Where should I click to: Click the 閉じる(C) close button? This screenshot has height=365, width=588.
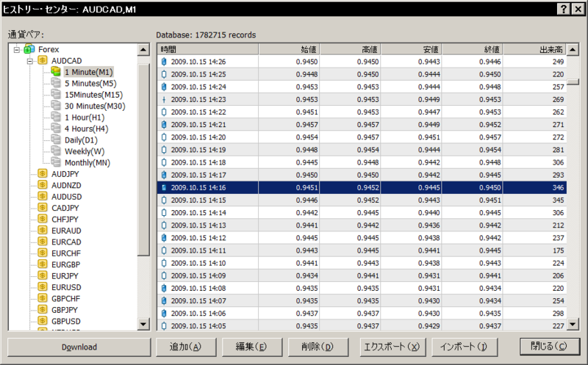(549, 346)
